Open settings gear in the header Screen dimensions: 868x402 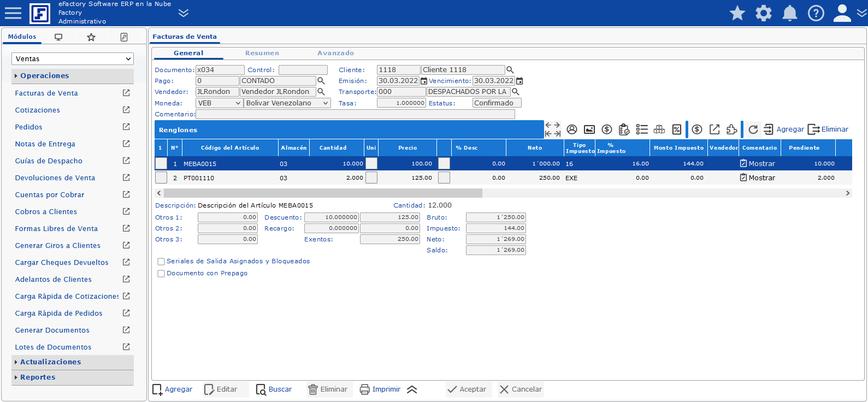click(764, 13)
